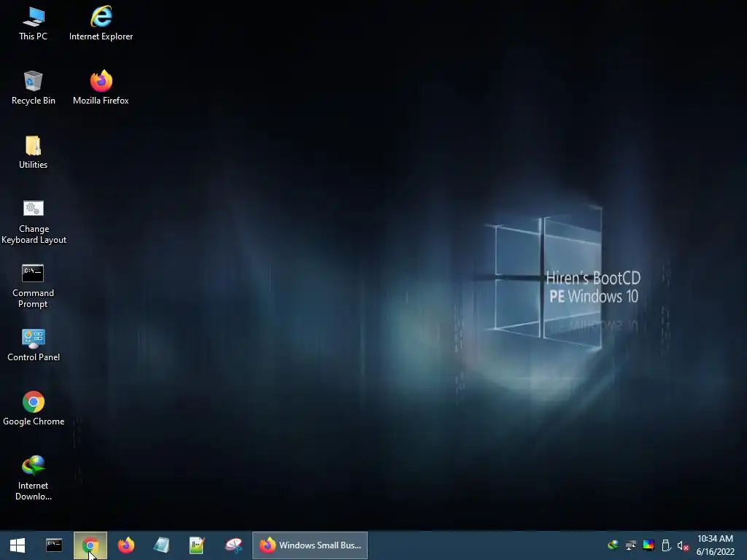
Task: Select the Command Prompt desktop shortcut
Action: (34, 286)
